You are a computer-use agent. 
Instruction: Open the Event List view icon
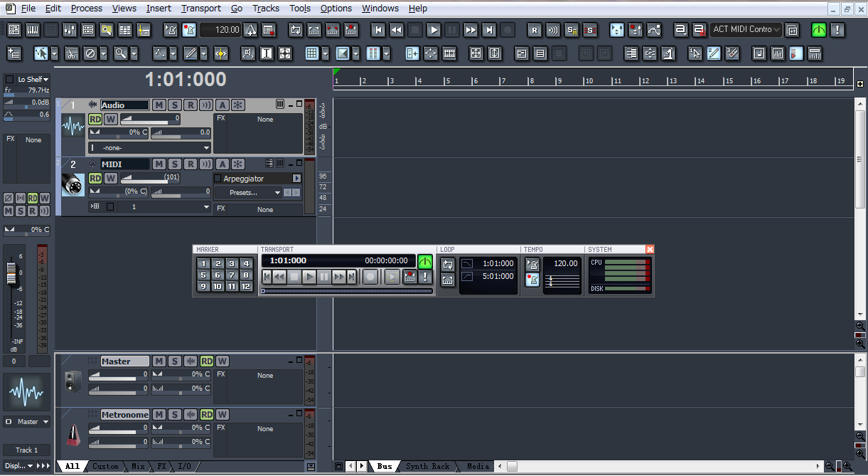click(x=125, y=30)
